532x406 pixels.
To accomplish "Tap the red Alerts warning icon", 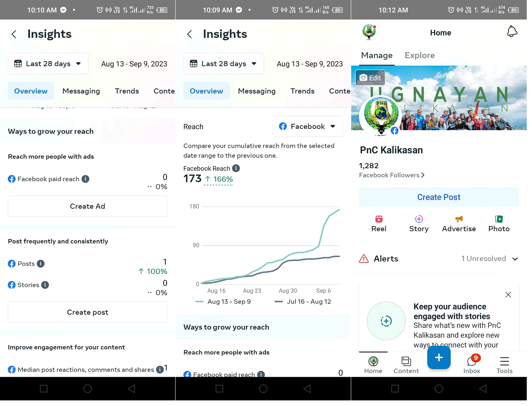I will point(364,259).
